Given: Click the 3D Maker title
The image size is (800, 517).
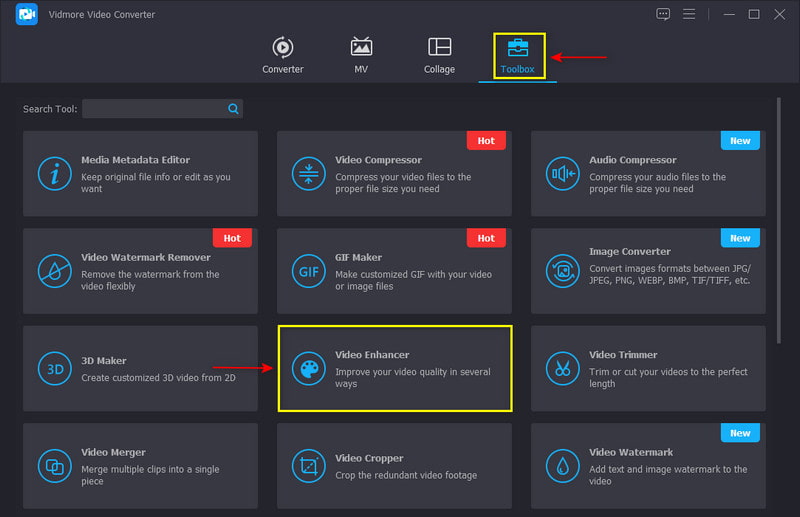Looking at the screenshot, I should [x=104, y=360].
